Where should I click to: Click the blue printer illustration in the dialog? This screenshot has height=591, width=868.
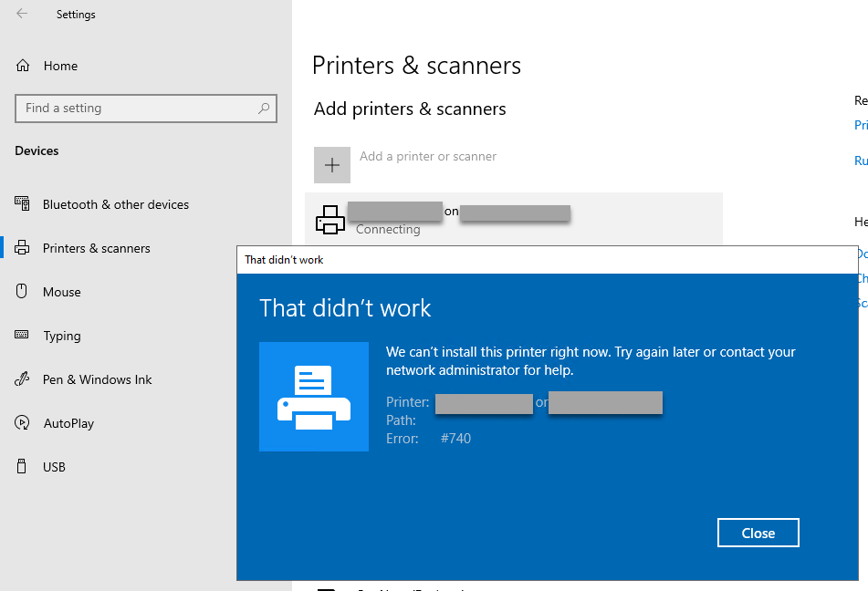(314, 397)
